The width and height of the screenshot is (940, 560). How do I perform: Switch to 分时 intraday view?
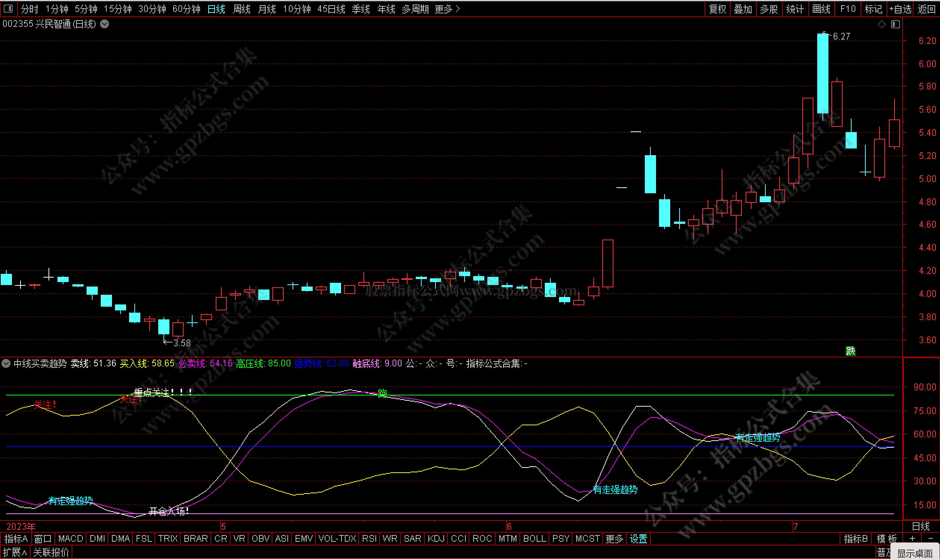tap(29, 9)
